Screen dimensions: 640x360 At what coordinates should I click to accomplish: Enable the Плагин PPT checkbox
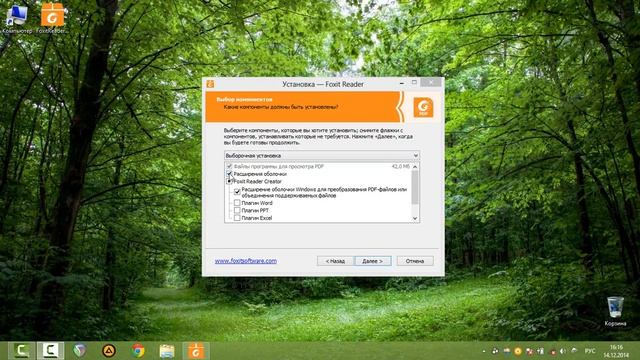pos(237,210)
